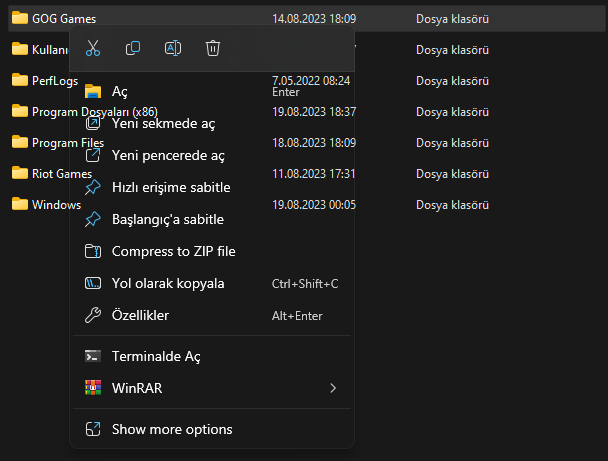The image size is (608, 461).
Task: Click the pin icon beside Hızlı erişime sabitle
Action: click(x=93, y=187)
